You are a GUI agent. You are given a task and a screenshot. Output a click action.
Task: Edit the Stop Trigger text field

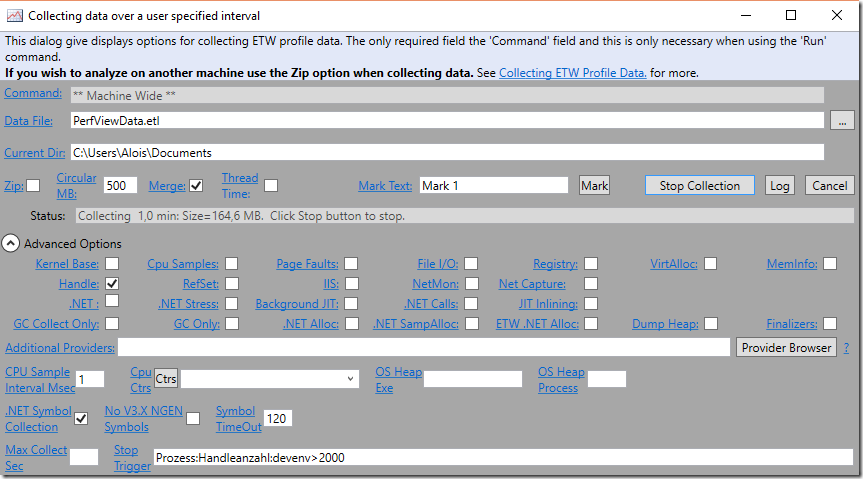pos(503,458)
